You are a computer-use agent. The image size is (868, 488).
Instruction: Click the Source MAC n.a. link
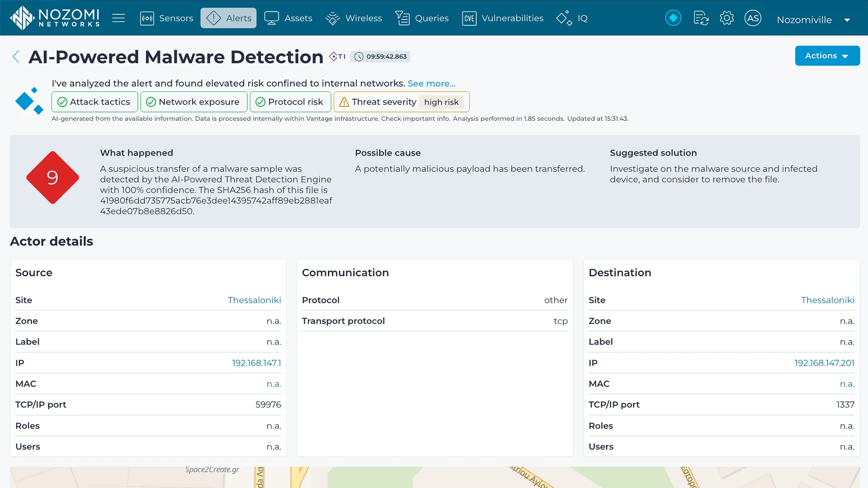point(274,384)
